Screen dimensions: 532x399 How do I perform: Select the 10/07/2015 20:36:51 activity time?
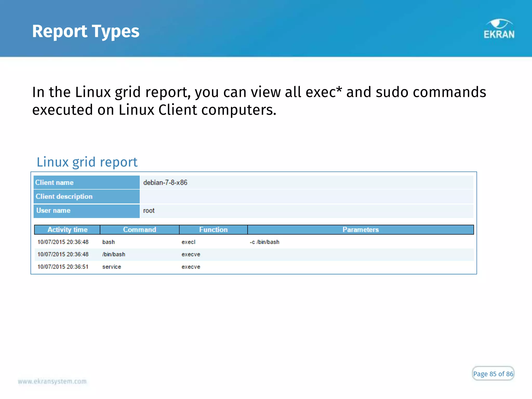click(63, 267)
